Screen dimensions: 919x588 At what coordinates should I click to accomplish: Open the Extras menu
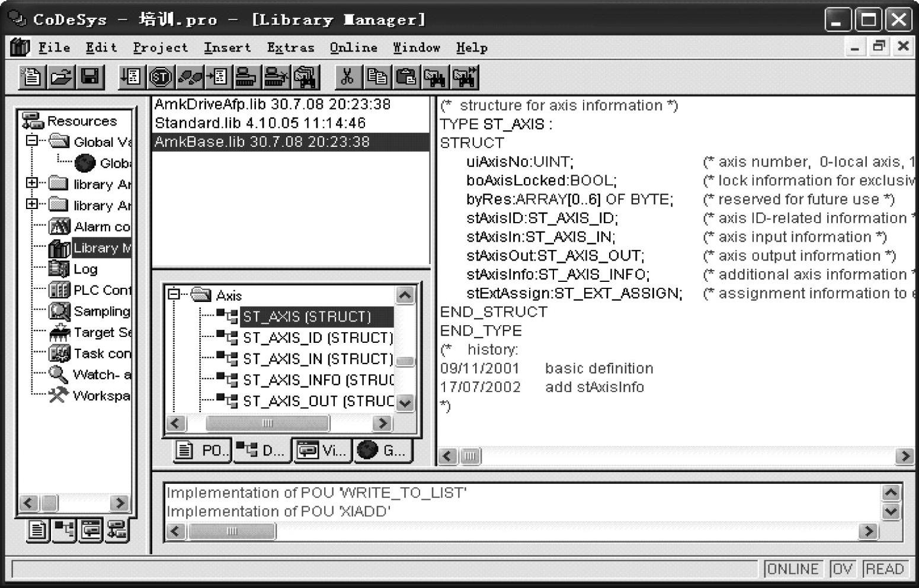click(290, 47)
